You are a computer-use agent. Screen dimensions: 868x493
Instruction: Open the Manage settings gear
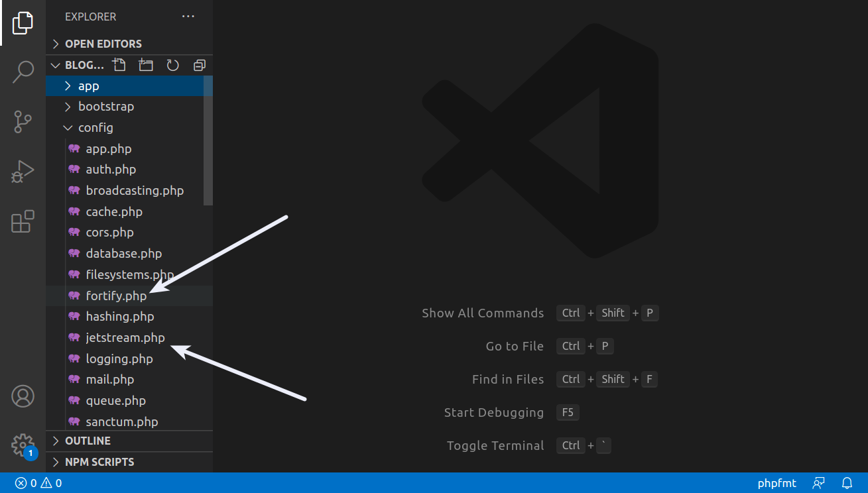click(x=23, y=444)
